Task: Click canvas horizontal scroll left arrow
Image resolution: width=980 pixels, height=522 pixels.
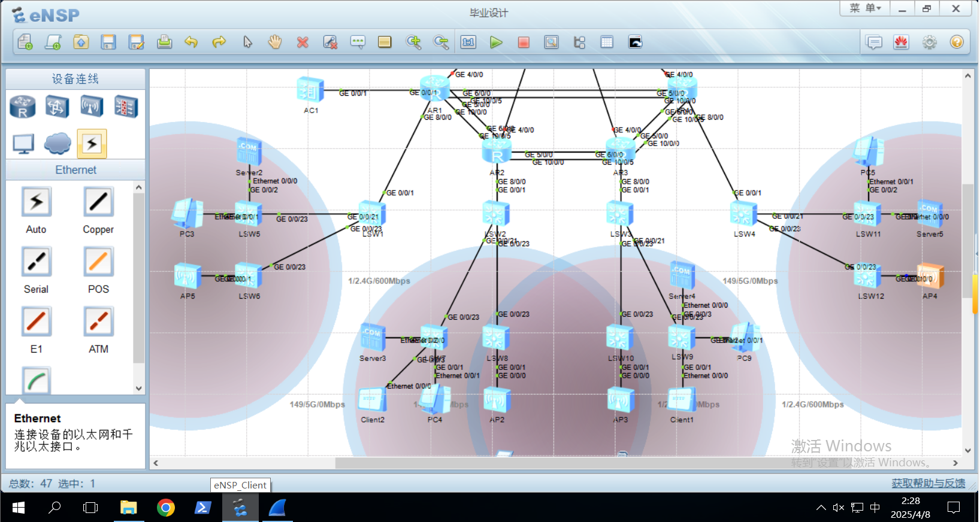Action: coord(156,463)
